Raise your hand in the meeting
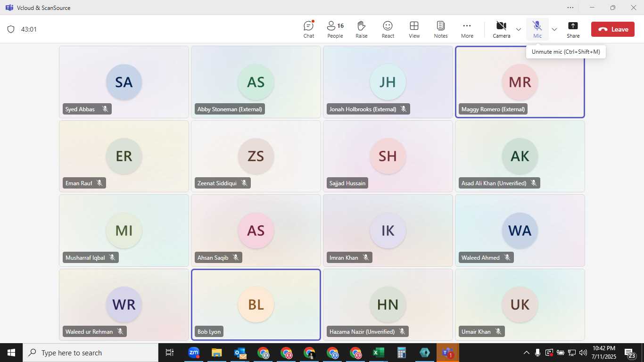This screenshot has height=362, width=644. coord(362,29)
